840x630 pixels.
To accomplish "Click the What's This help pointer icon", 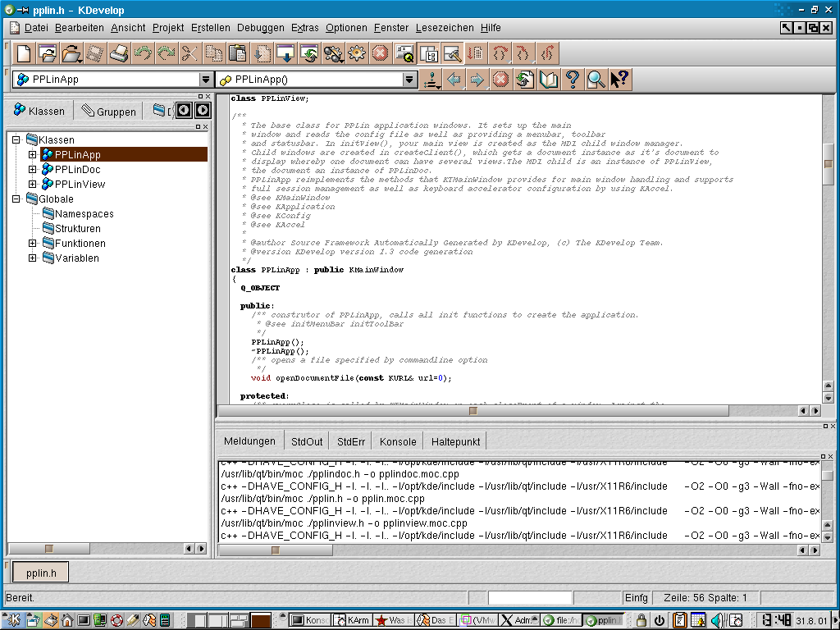I will [x=619, y=80].
